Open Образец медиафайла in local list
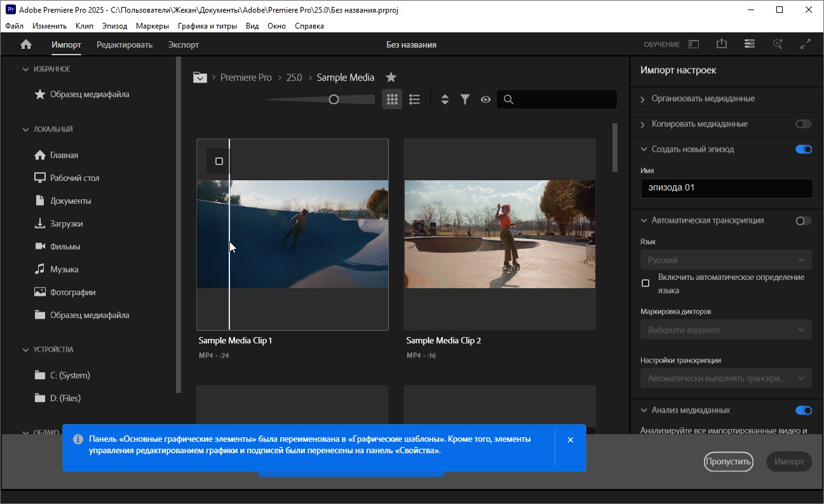 (90, 315)
